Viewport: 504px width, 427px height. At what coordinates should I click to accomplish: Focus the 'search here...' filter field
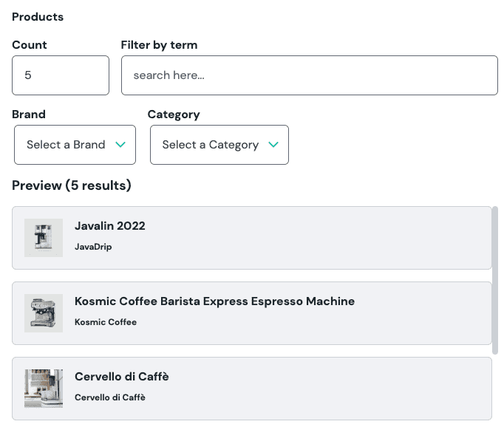click(x=309, y=75)
